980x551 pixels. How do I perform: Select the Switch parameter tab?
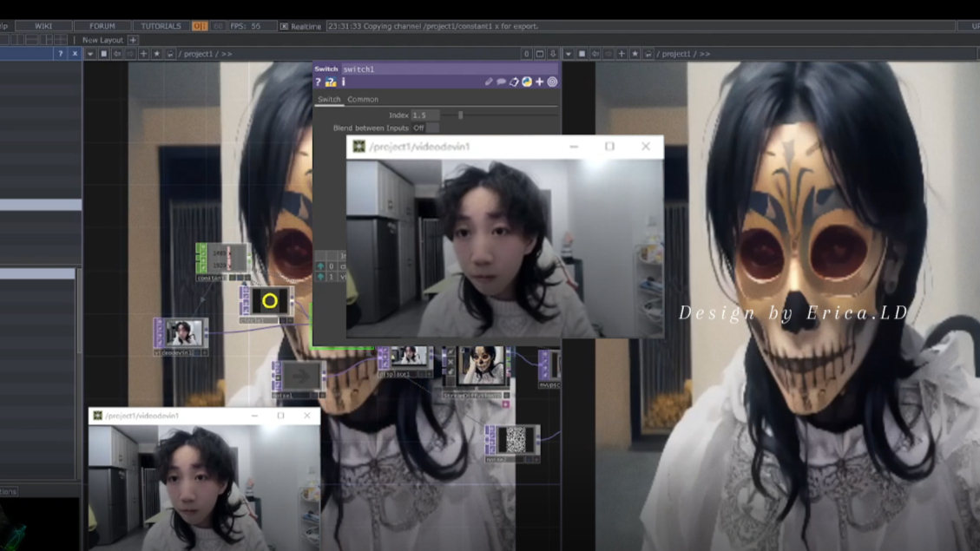329,99
